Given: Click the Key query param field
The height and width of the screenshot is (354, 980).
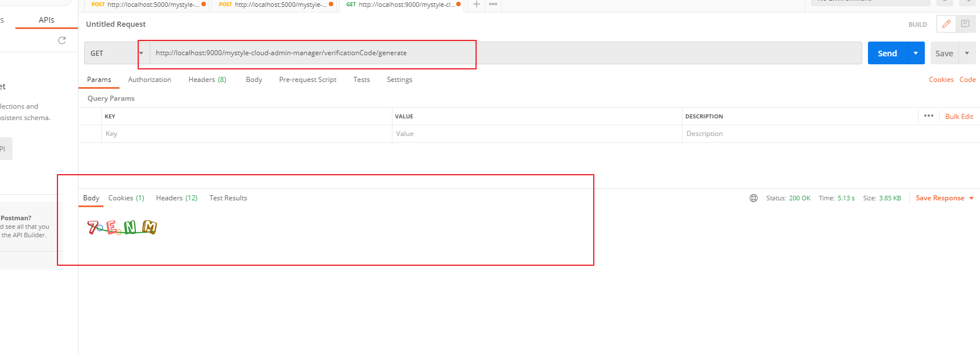Looking at the screenshot, I should [x=246, y=134].
